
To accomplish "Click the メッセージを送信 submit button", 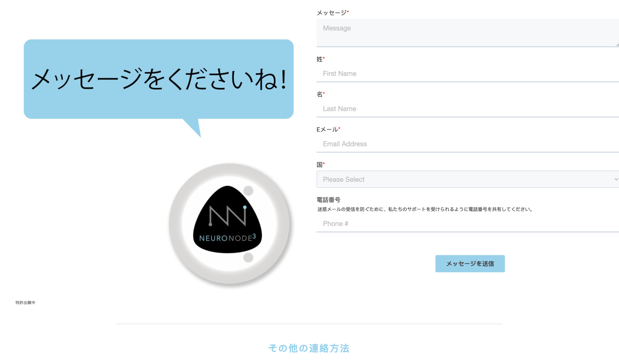I will 470,263.
